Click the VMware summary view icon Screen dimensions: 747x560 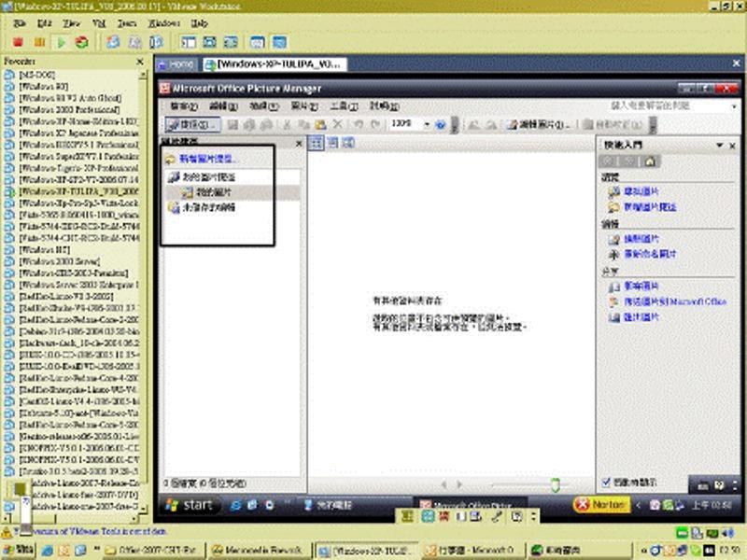tap(258, 42)
